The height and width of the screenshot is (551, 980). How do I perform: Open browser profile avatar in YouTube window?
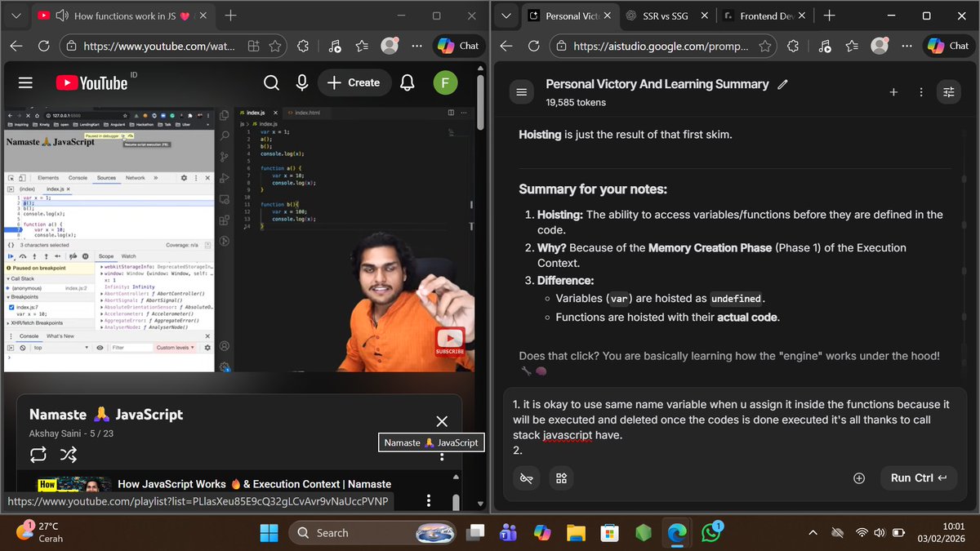click(x=390, y=47)
